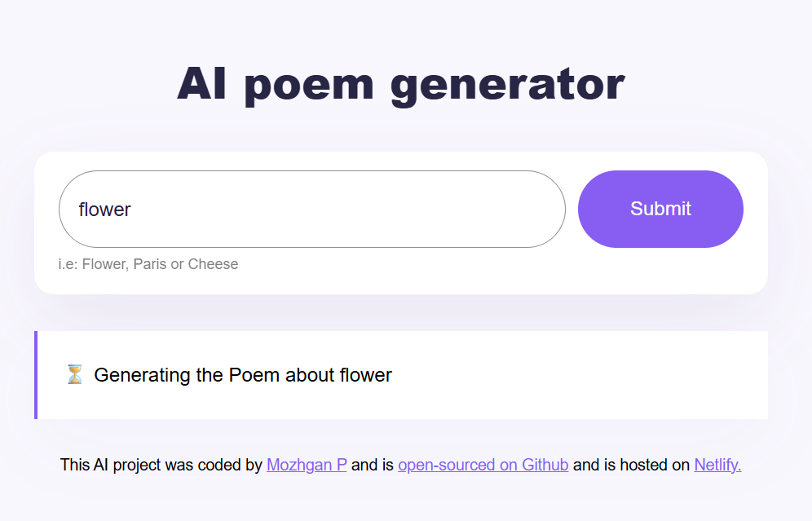The width and height of the screenshot is (812, 521).
Task: Open the Mozhgan P author link
Action: [307, 465]
